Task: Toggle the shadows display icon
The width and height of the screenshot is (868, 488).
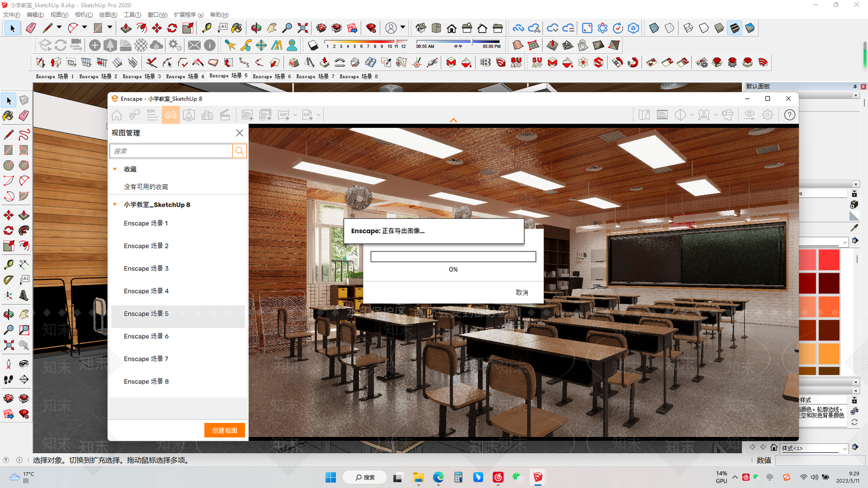Action: (x=313, y=46)
